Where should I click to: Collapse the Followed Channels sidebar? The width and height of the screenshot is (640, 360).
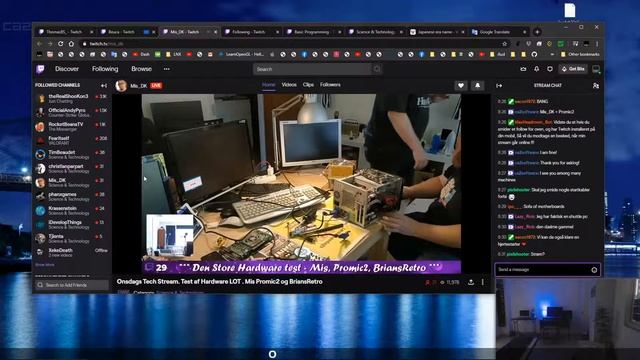[x=104, y=85]
